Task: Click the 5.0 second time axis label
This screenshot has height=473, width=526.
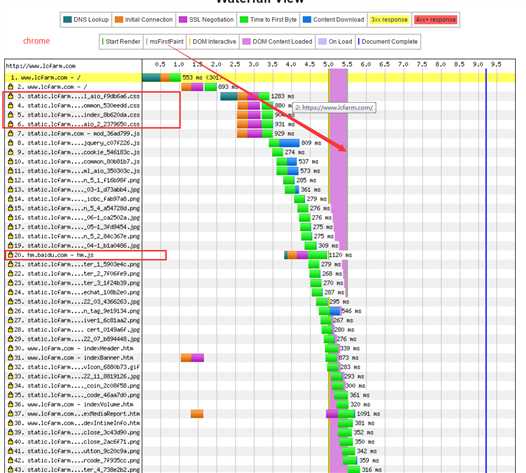Action: 328,64
